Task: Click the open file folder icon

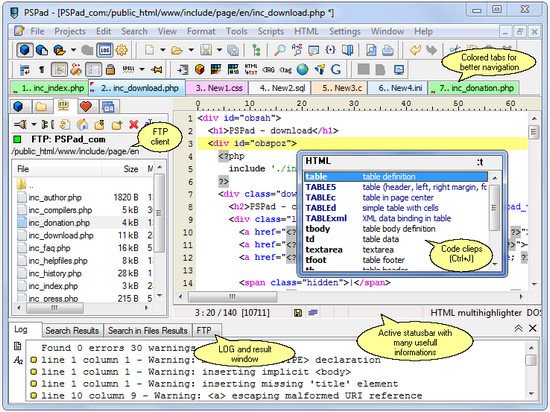Action: coord(177,50)
